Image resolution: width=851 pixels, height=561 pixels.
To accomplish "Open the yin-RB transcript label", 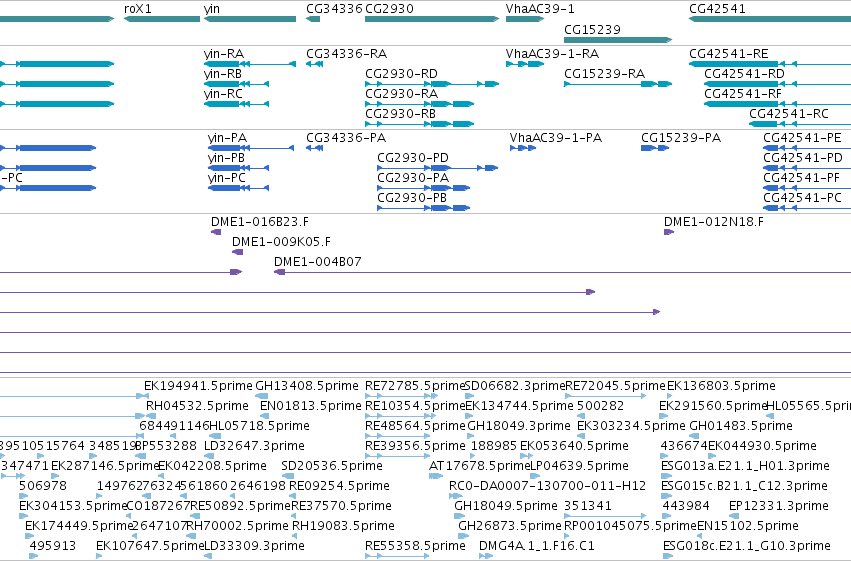I will [223, 74].
